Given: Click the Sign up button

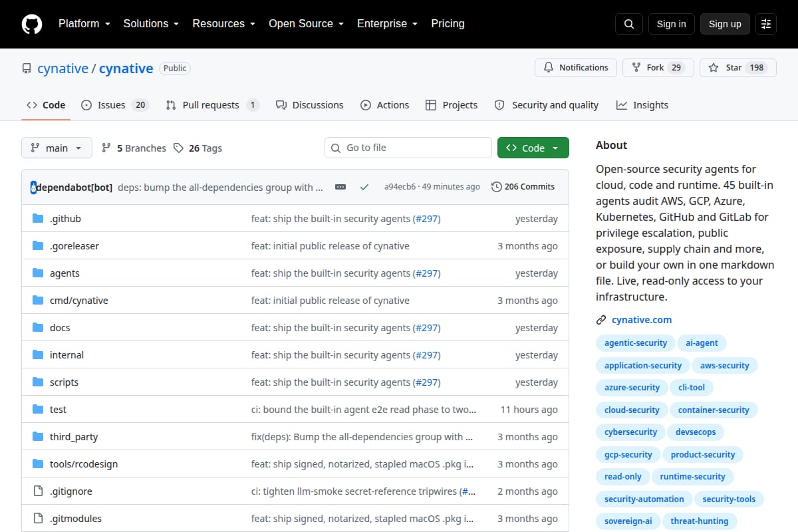Looking at the screenshot, I should tap(725, 24).
